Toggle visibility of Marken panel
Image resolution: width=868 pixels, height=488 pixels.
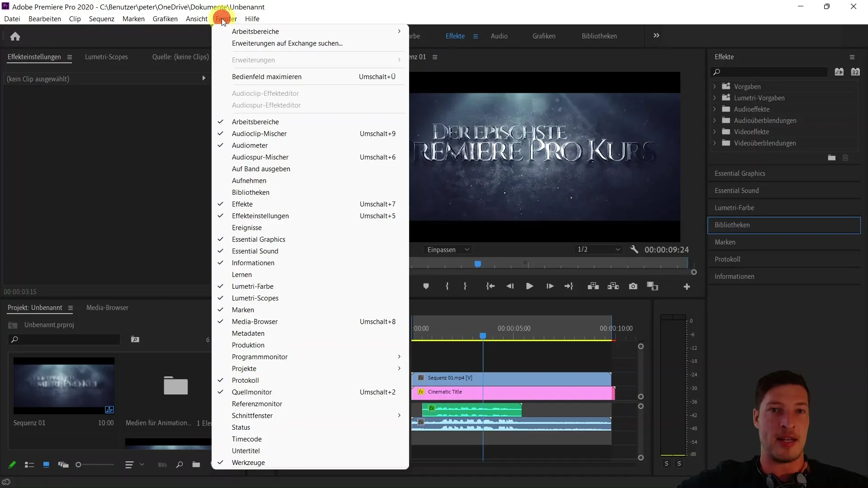(x=243, y=310)
